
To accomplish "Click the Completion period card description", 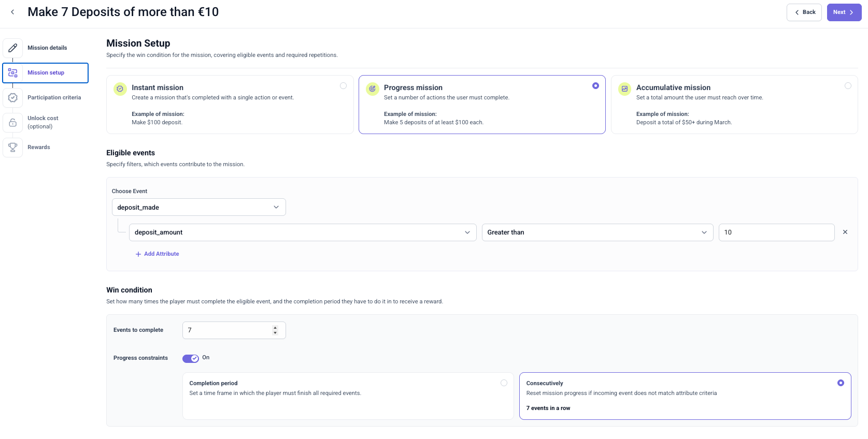I will pos(275,393).
